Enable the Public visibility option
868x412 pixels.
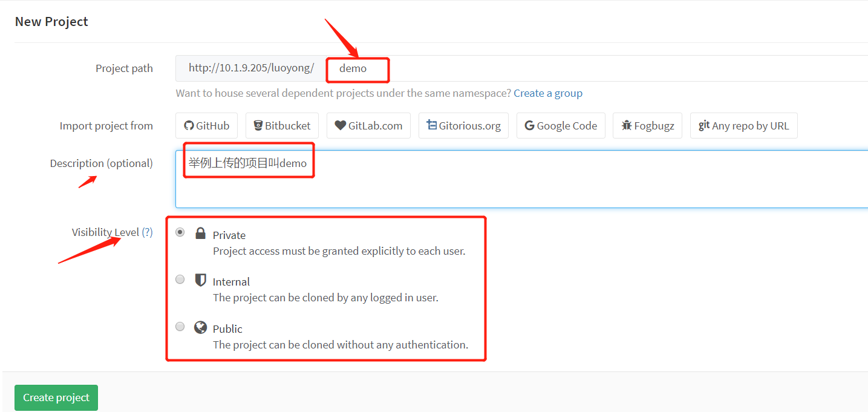[x=180, y=326]
